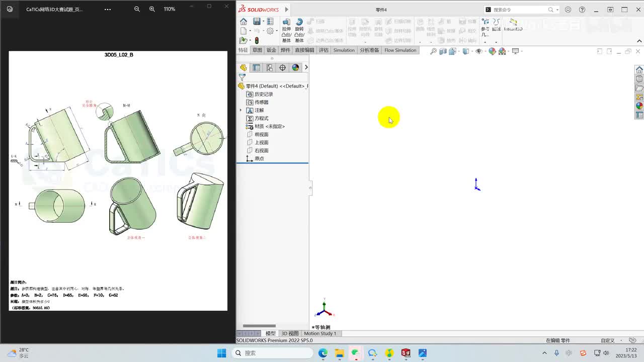644x362 pixels.
Task: Switch to PropertyManager tab icon
Action: [257, 67]
